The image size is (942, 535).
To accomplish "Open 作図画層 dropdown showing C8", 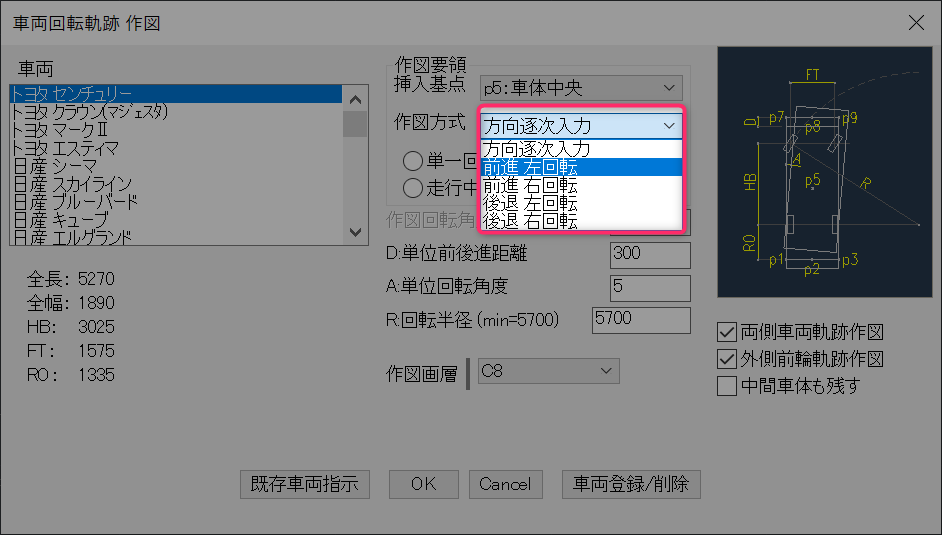I will click(548, 371).
